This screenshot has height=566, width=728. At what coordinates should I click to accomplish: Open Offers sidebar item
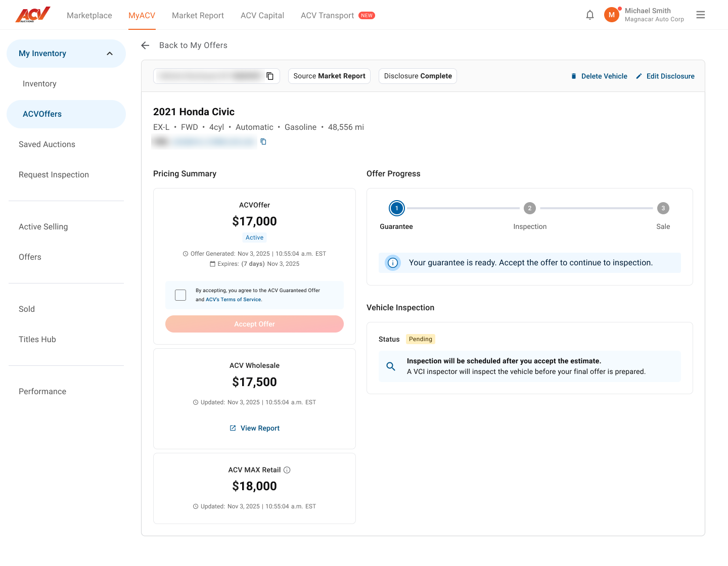30,257
